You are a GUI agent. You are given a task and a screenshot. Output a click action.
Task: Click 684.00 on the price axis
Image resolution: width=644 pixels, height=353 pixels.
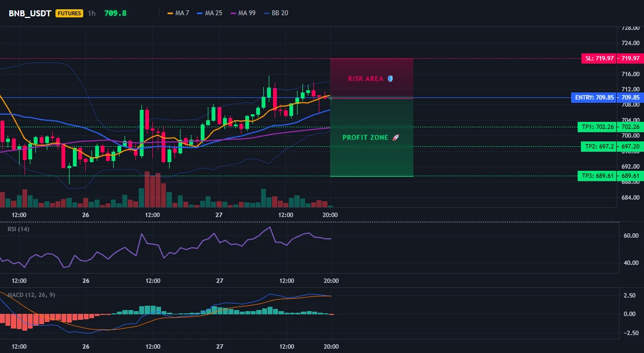click(630, 197)
